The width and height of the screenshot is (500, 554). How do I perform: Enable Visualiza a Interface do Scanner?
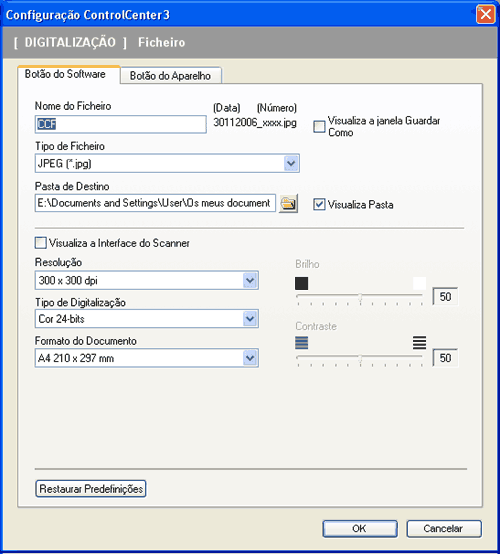(41, 243)
